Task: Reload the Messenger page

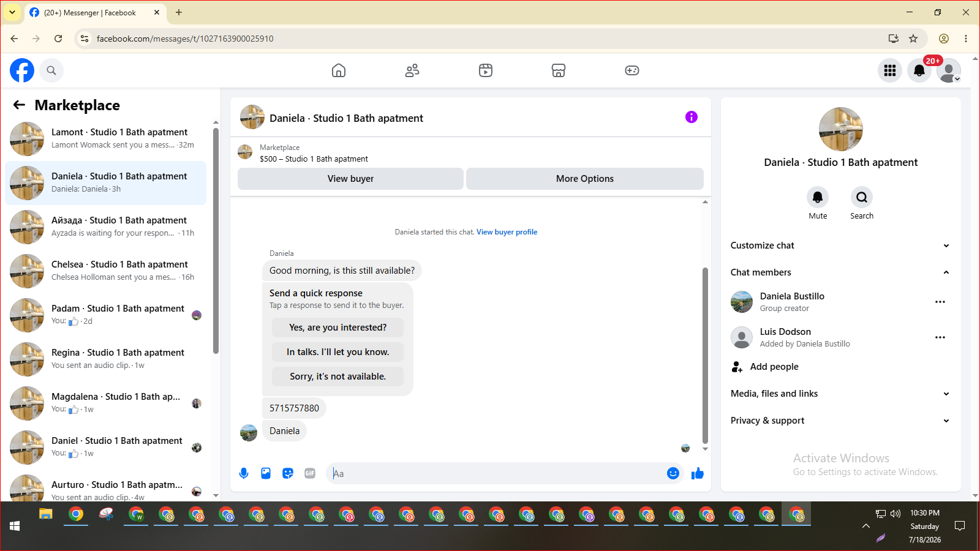Action: pyautogui.click(x=58, y=39)
